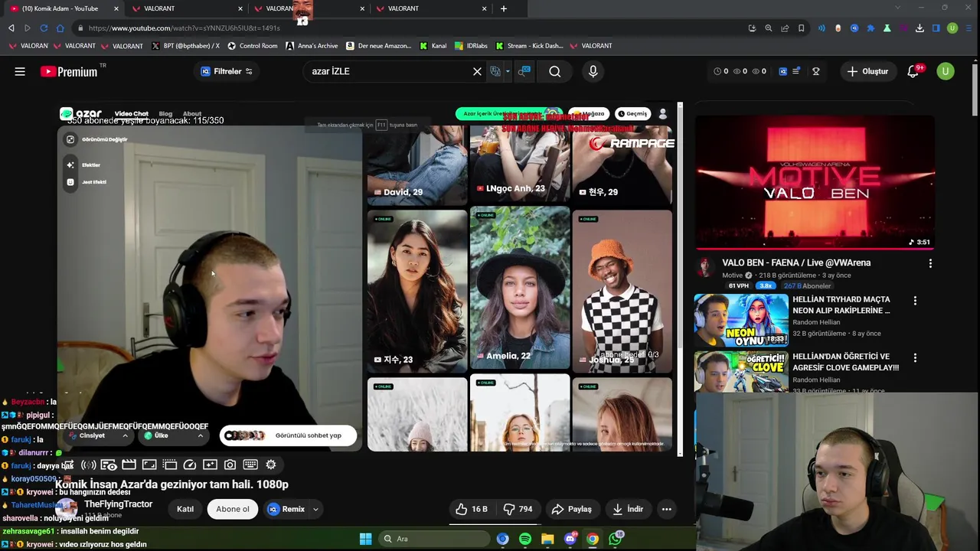
Task: Like the video (16 B)
Action: [x=472, y=509]
